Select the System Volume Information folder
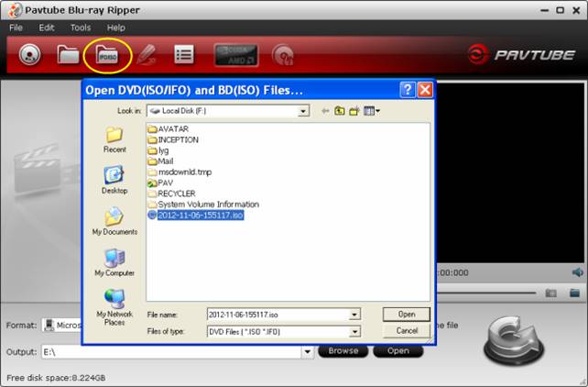The height and width of the screenshot is (387, 588). 203,205
